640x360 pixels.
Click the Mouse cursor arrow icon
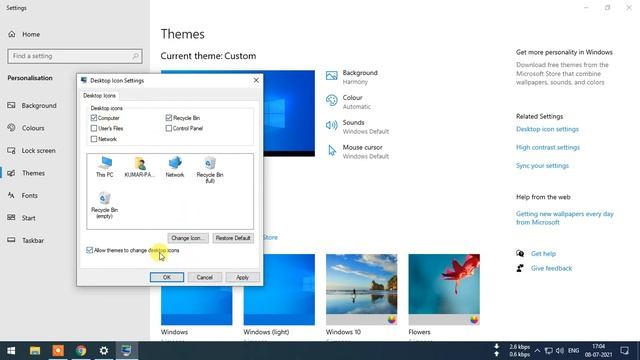[x=332, y=150]
